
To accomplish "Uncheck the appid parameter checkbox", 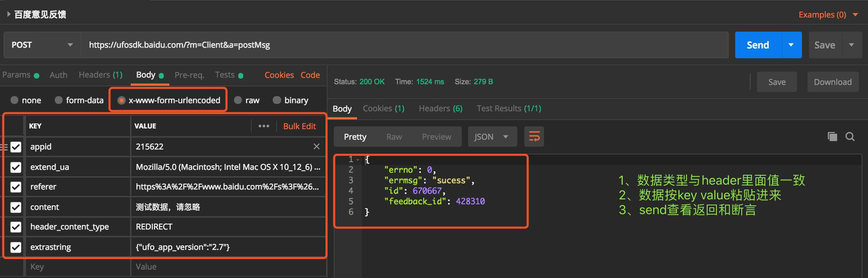I will click(16, 147).
